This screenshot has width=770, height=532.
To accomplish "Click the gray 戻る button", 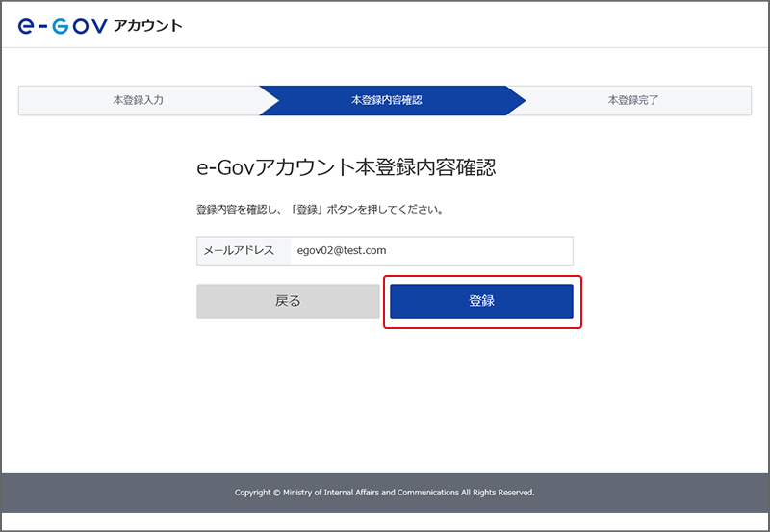I will [288, 301].
